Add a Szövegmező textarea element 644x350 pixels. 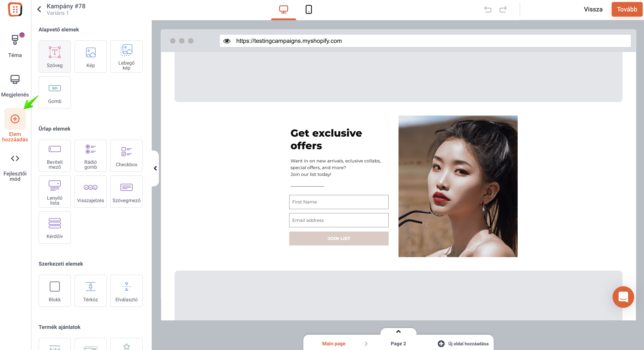coord(127,192)
